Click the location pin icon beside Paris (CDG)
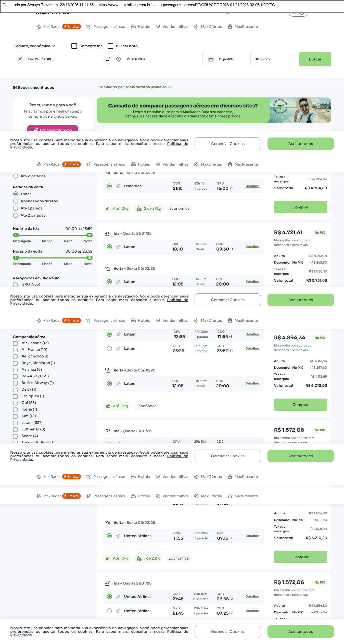 [x=118, y=59]
